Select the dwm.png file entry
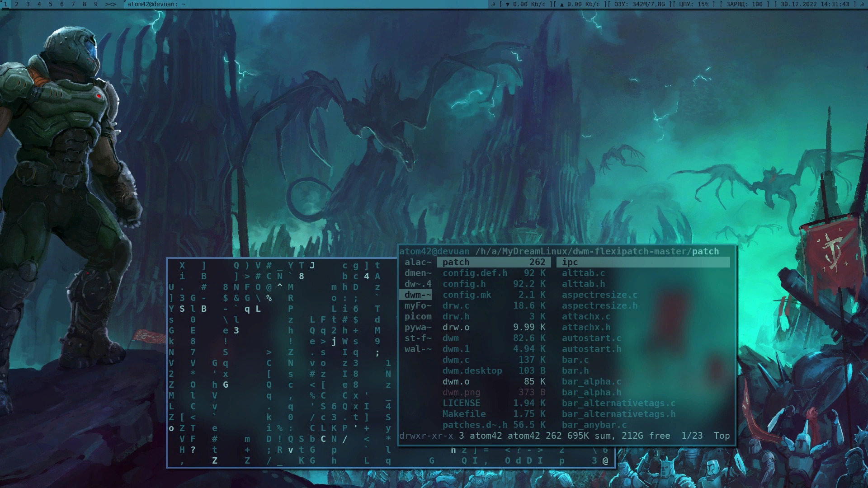868x488 pixels. click(x=461, y=392)
